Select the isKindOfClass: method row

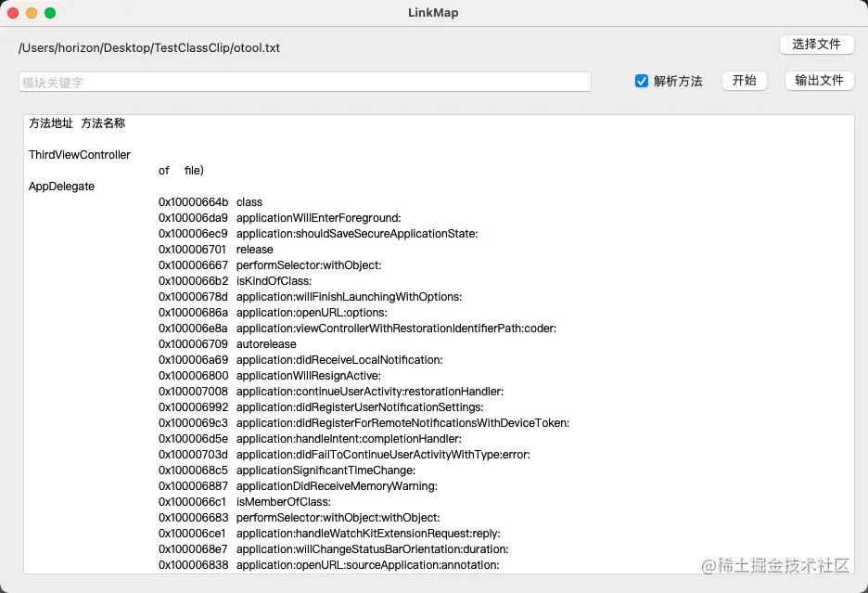click(x=236, y=281)
